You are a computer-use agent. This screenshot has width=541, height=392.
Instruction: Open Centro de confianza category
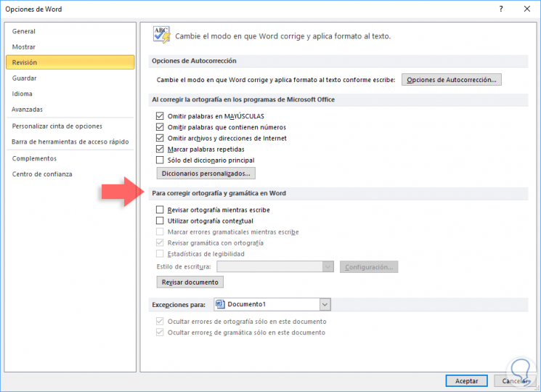pos(70,174)
